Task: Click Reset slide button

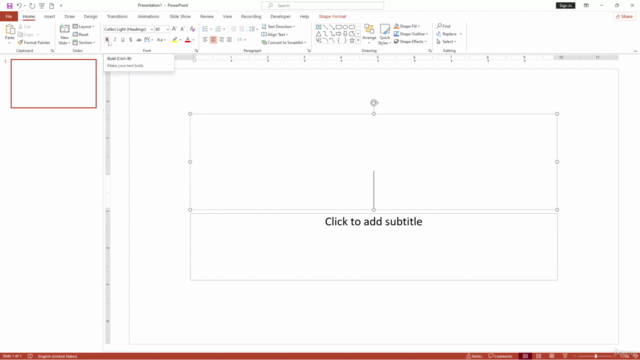Action: click(x=81, y=35)
